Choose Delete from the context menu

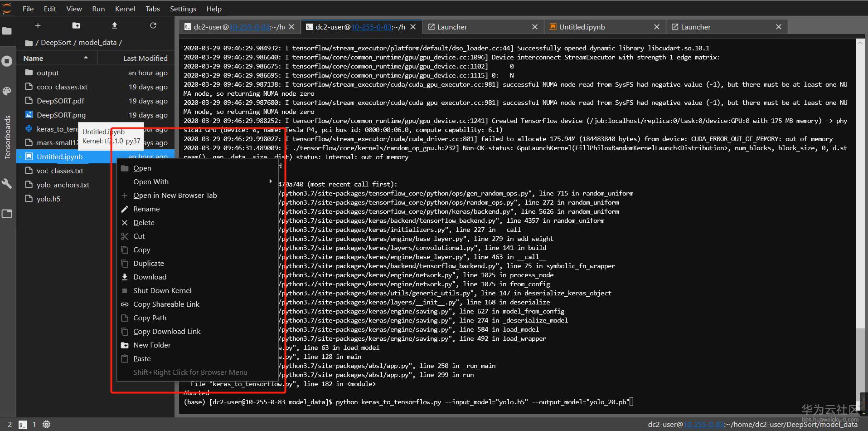click(x=197, y=222)
